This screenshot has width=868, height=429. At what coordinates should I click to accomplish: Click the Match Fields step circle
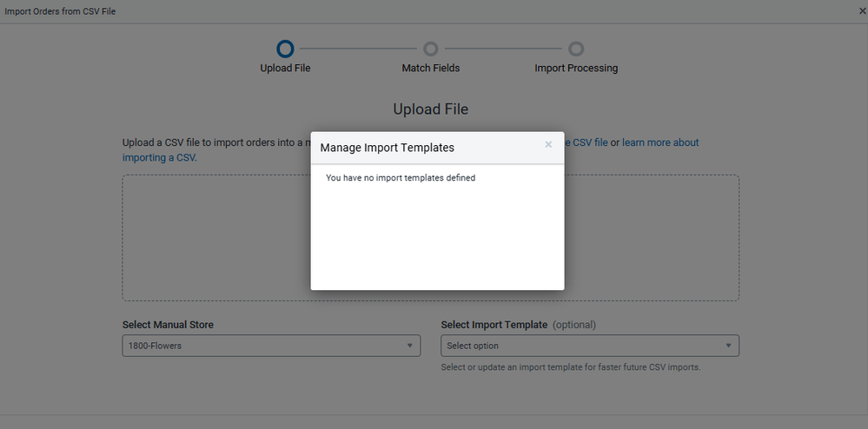coord(430,49)
